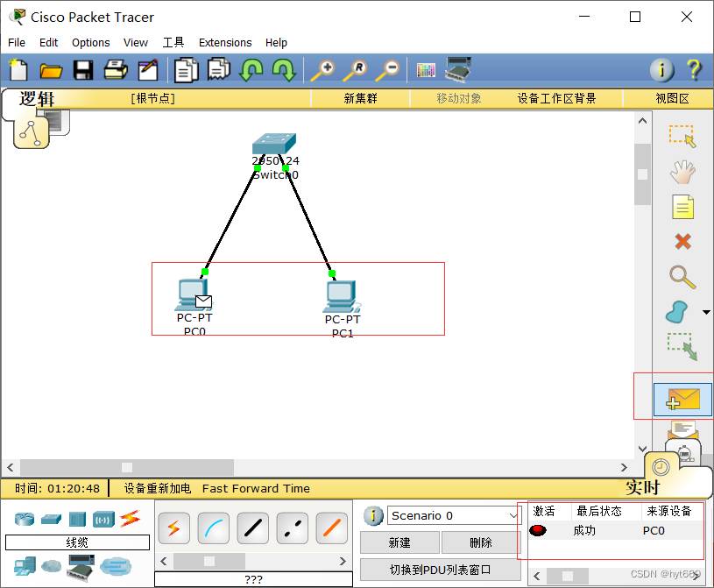Pick the copper straight-through cable

pos(252,528)
